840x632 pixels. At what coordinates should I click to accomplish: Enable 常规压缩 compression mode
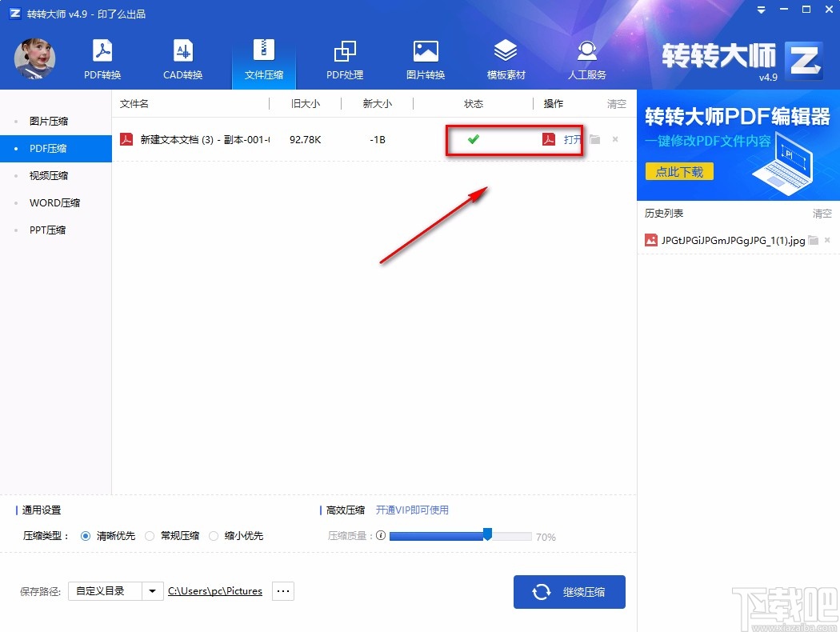point(150,536)
